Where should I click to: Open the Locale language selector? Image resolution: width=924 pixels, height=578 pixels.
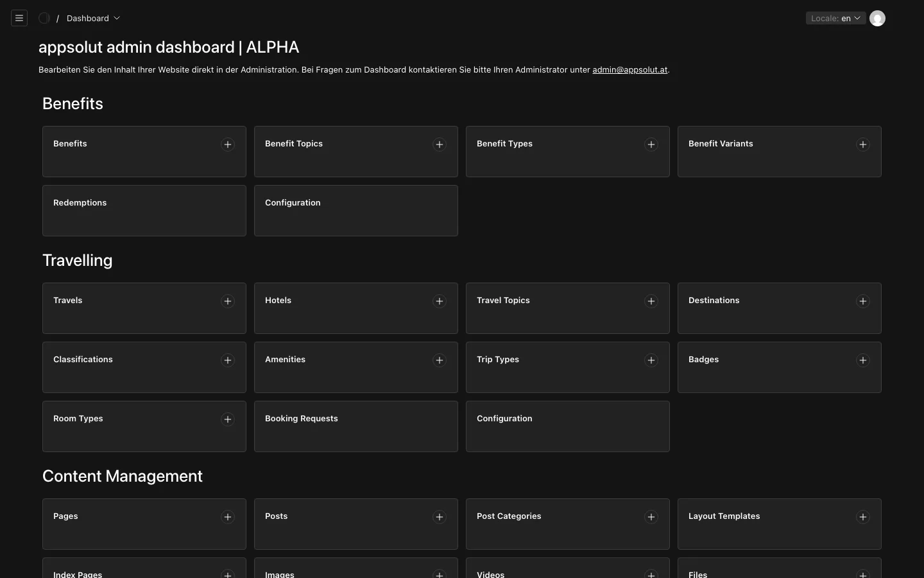pos(835,18)
